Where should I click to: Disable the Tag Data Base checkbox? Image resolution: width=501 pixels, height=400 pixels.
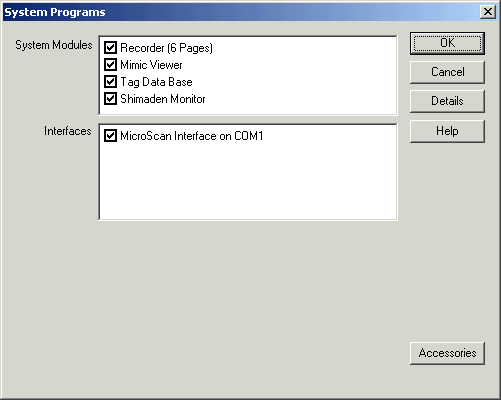pos(110,82)
